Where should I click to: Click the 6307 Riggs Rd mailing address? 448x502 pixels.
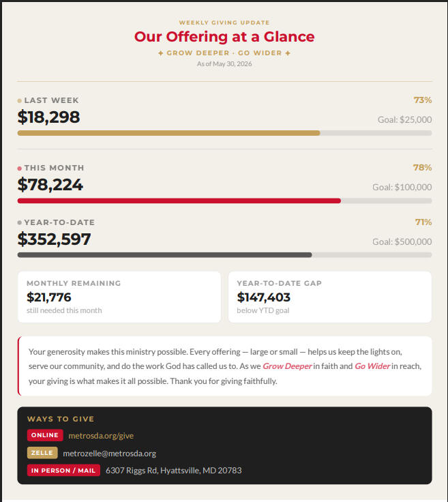click(x=174, y=471)
